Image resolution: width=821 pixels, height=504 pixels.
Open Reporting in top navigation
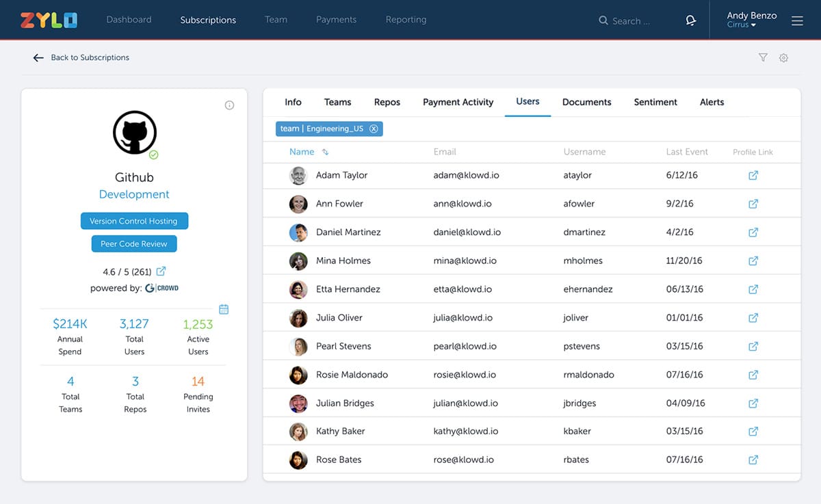(x=406, y=20)
